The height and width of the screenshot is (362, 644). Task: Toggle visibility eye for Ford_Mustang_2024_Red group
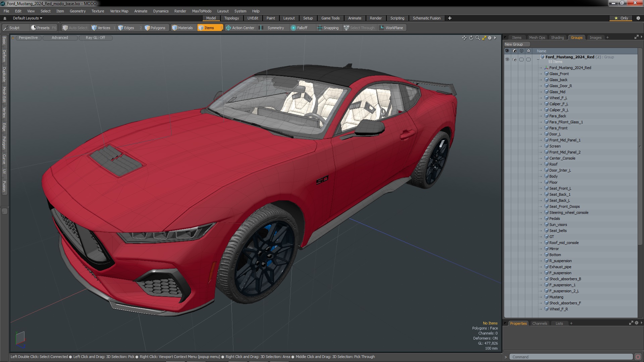507,59
